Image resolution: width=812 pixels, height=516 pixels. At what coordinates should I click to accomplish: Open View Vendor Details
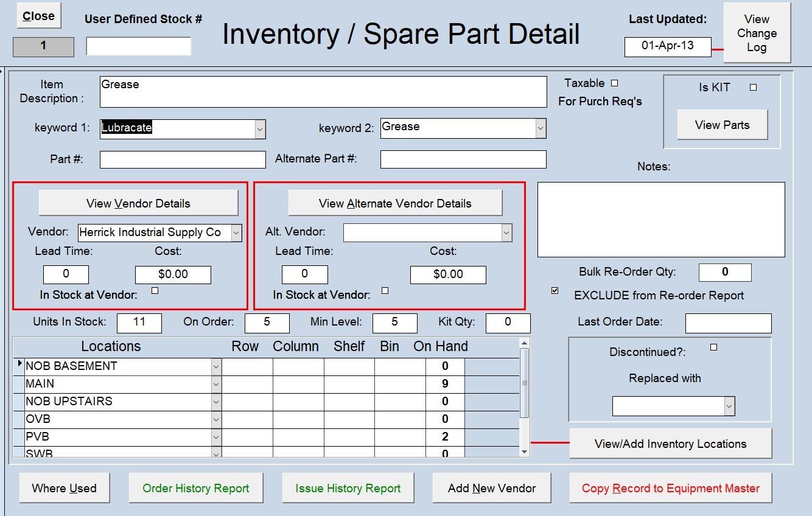138,203
